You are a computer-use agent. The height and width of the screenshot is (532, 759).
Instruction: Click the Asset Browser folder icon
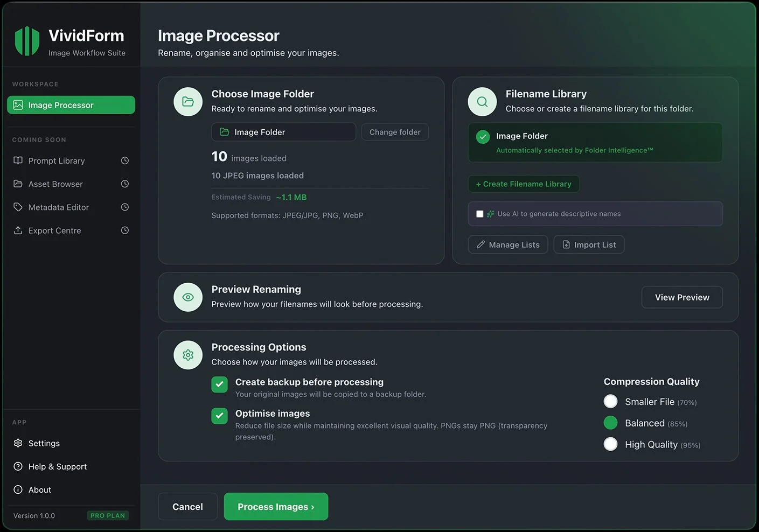(x=18, y=184)
